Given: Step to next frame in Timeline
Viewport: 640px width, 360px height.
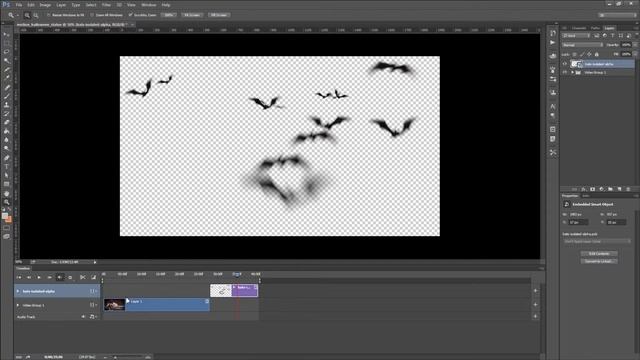Looking at the screenshot, I should [x=49, y=278].
